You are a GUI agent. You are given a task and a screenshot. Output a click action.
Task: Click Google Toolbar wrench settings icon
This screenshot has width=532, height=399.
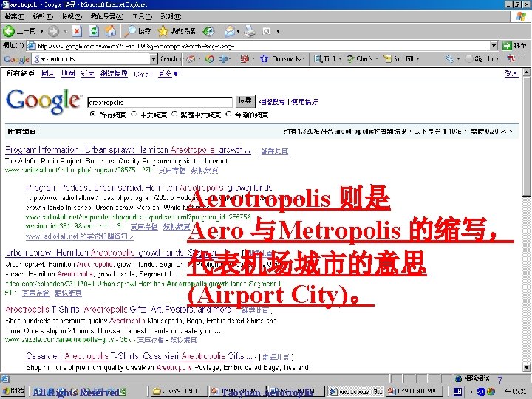(449, 58)
